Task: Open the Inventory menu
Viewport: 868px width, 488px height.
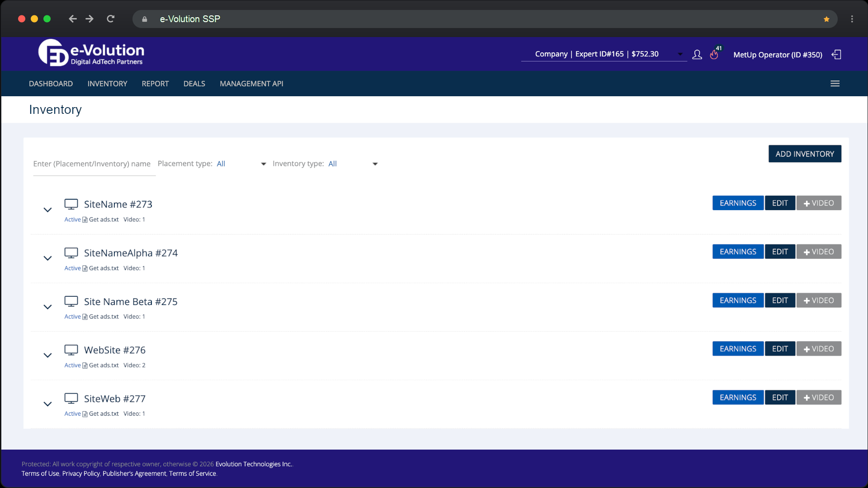Action: (107, 84)
